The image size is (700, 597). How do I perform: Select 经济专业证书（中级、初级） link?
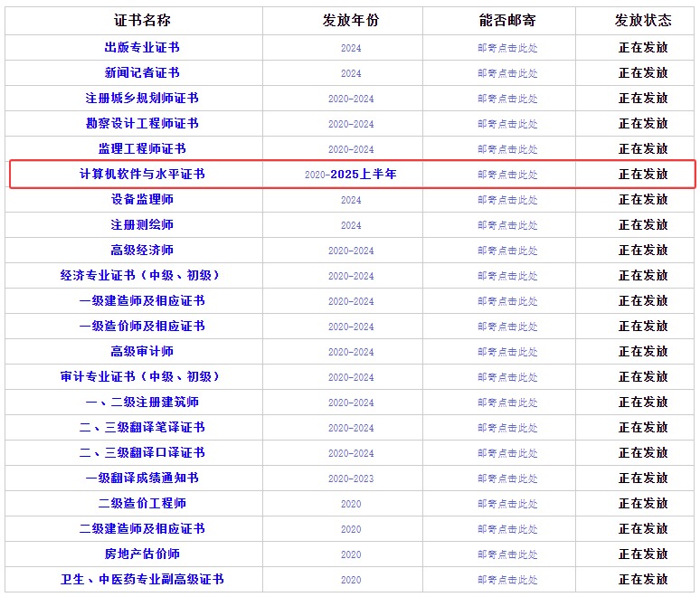point(142,275)
